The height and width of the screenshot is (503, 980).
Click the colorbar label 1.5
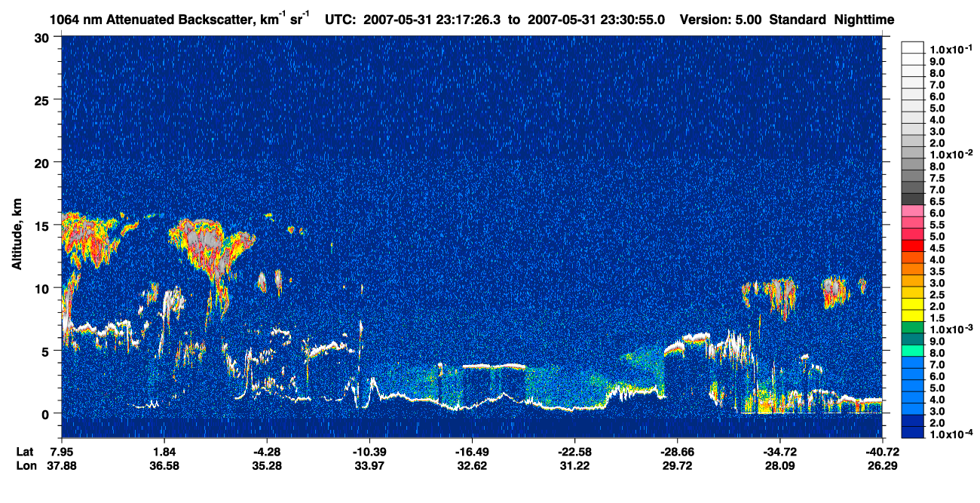pyautogui.click(x=938, y=318)
